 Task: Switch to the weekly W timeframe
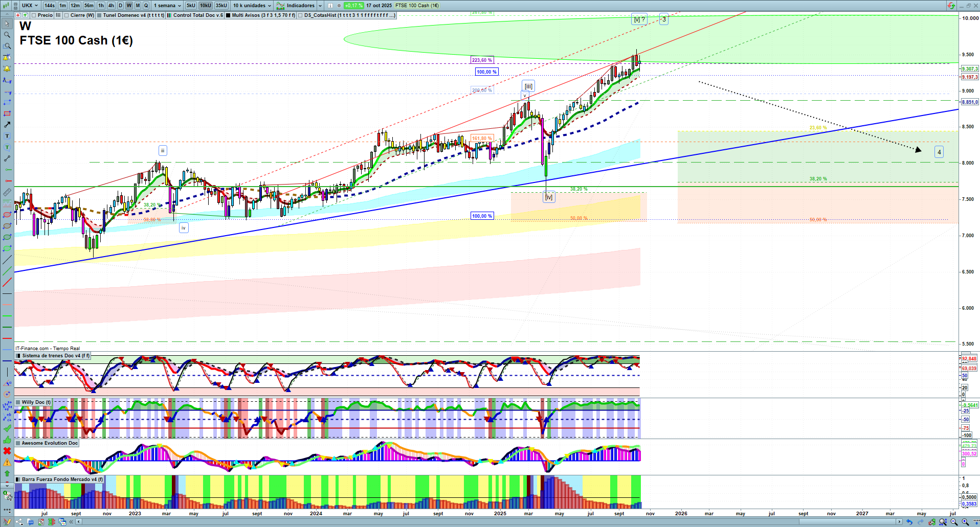(129, 6)
